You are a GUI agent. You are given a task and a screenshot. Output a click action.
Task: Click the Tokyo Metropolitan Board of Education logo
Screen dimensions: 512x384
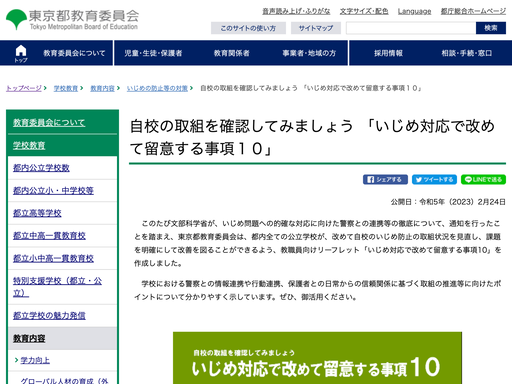[x=72, y=19]
